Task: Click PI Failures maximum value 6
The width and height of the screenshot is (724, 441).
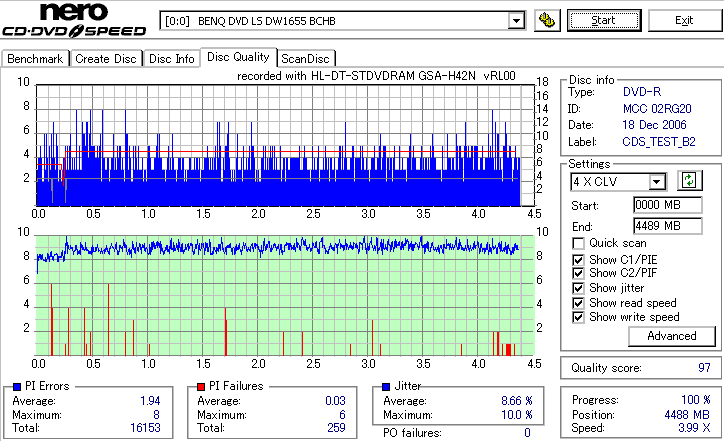Action: click(x=342, y=415)
